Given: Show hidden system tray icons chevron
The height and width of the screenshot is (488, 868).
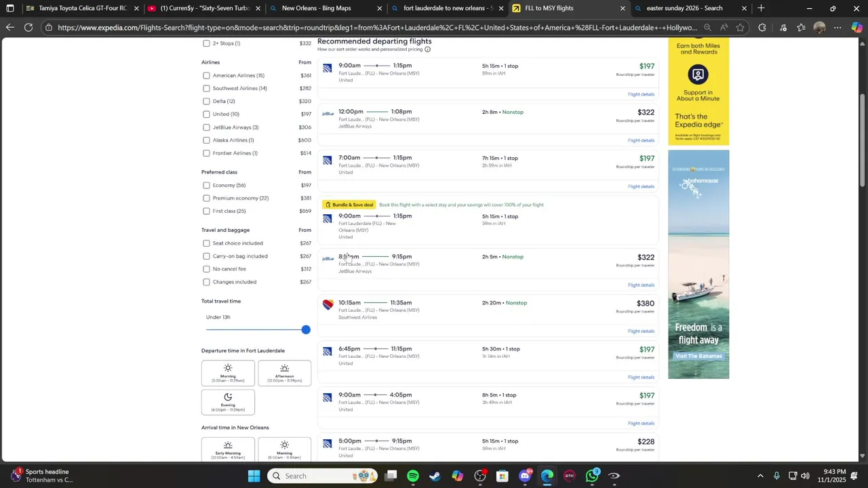Looking at the screenshot, I should 760,476.
